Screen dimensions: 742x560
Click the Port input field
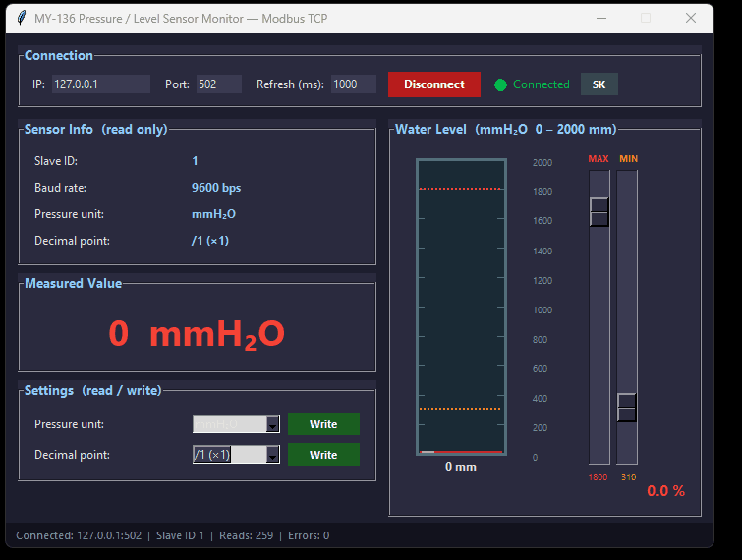tap(219, 84)
